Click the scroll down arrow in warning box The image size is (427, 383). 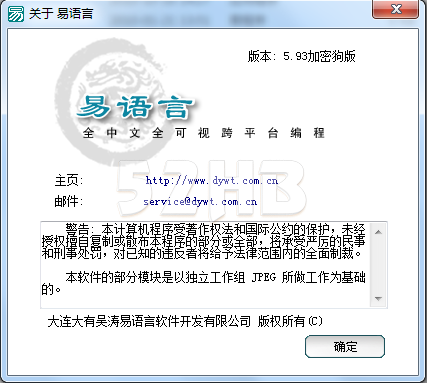378,298
